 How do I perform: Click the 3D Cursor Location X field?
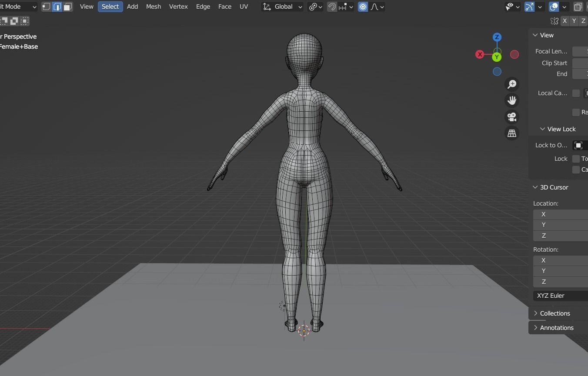click(561, 214)
